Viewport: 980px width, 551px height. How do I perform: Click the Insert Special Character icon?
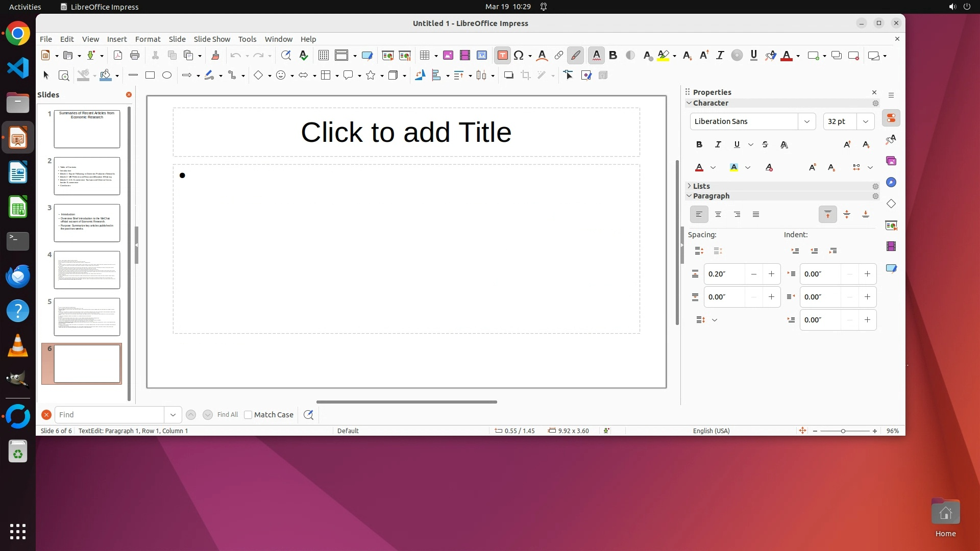[519, 56]
